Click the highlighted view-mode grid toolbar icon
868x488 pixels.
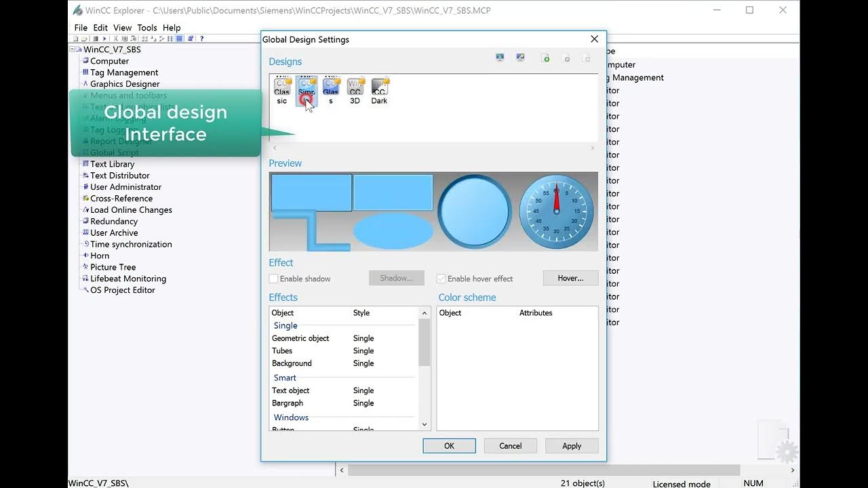click(x=179, y=39)
